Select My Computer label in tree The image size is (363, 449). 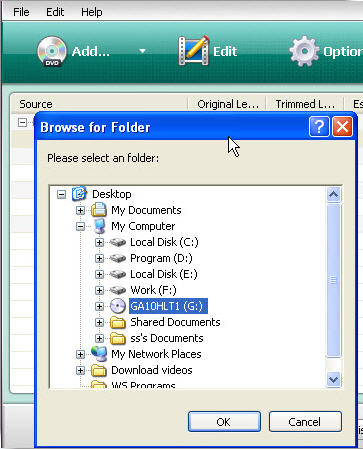click(143, 226)
